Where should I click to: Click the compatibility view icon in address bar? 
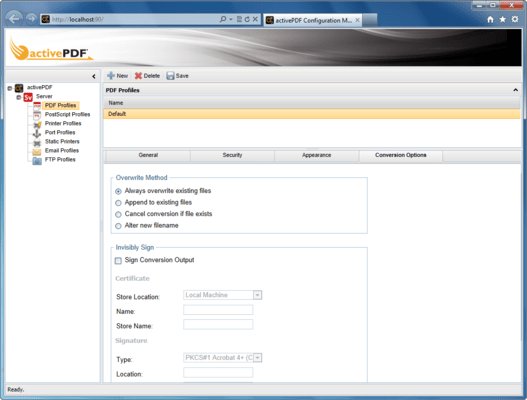(x=239, y=19)
